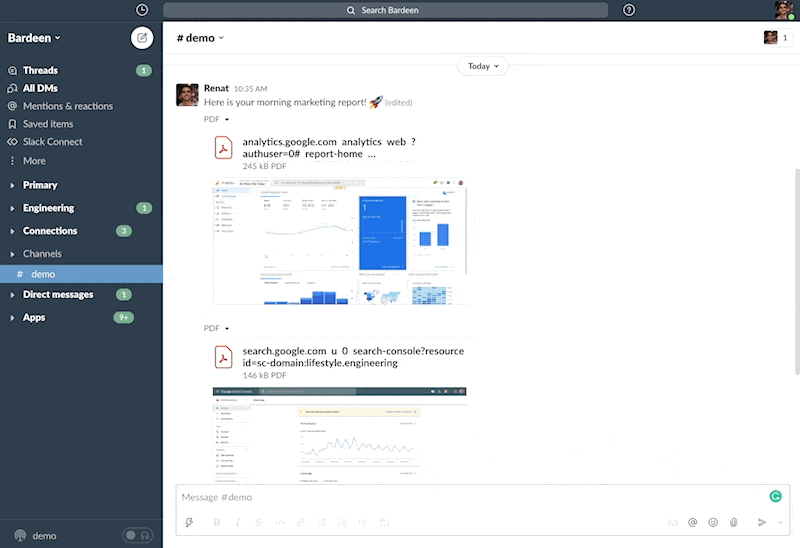Toggle inline code formatting
The image size is (800, 548).
pyautogui.click(x=280, y=522)
